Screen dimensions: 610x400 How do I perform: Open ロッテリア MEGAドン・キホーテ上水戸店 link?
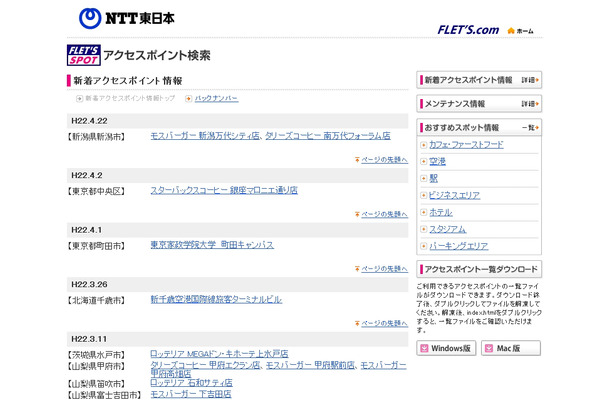(x=219, y=354)
